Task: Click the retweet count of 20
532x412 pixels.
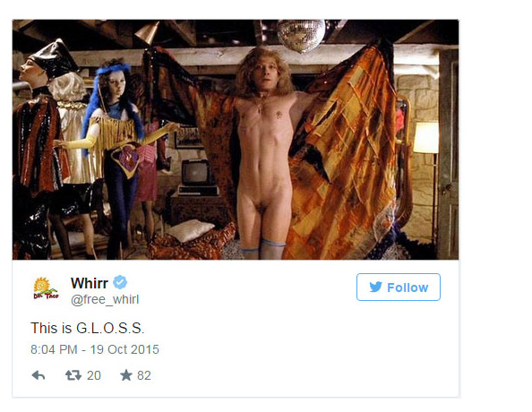Action: point(94,375)
